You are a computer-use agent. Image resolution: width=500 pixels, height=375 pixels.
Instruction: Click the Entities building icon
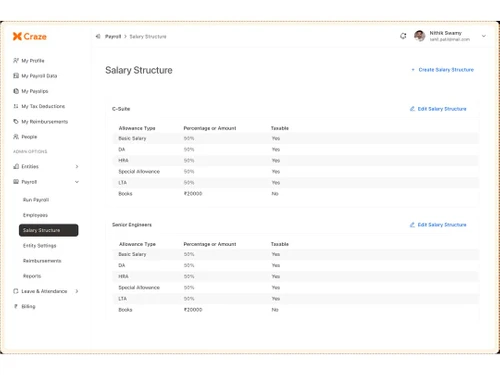pos(16,166)
